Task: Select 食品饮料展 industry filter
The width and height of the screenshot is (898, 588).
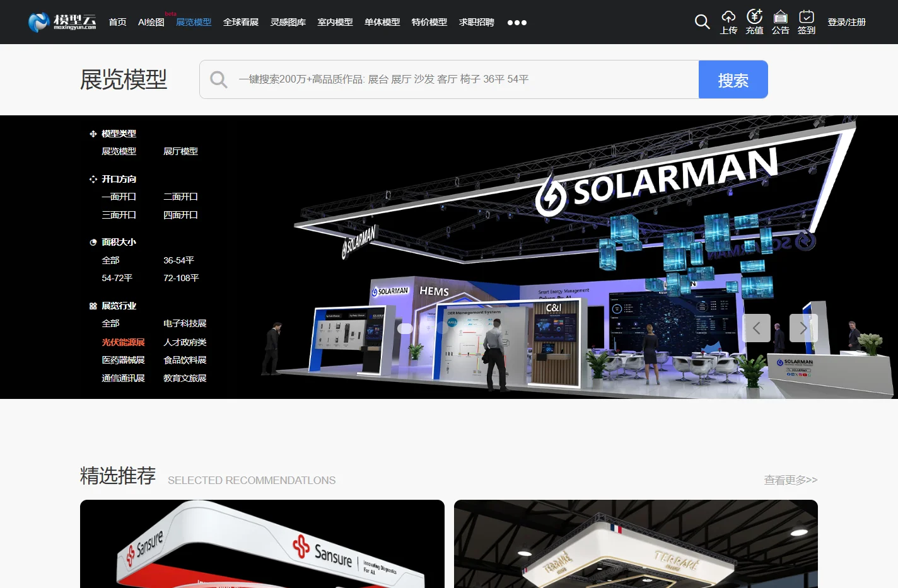Action: tap(185, 360)
